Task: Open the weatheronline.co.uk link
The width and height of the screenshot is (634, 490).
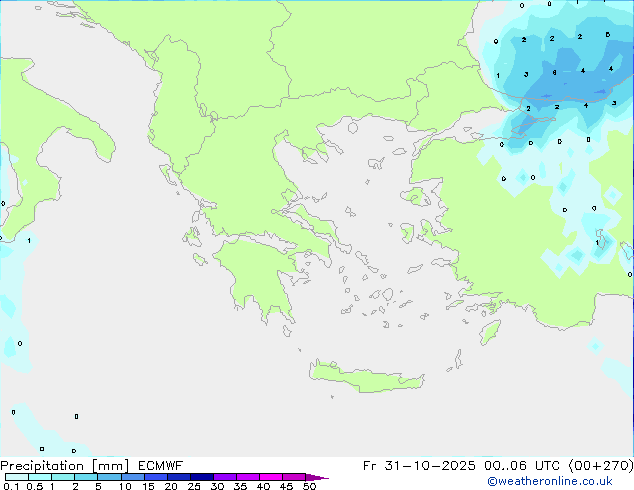Action: [x=550, y=482]
